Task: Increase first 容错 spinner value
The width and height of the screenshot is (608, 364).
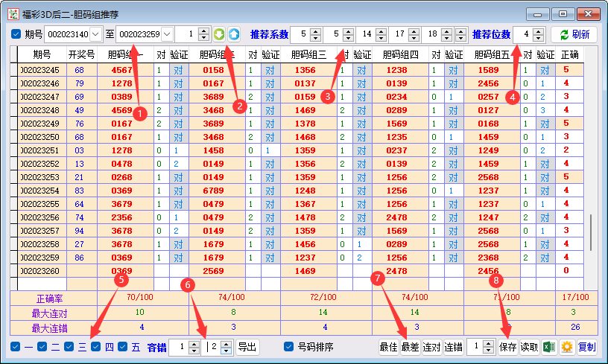Action: [194, 343]
